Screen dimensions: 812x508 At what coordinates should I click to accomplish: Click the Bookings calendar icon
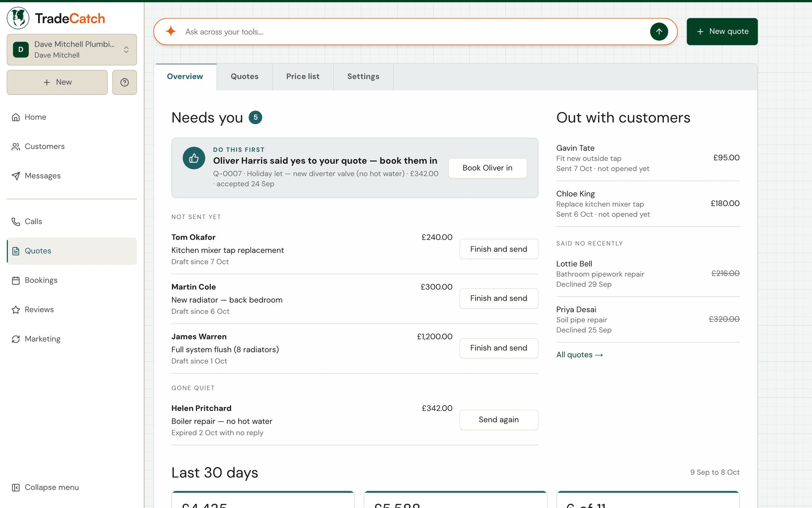coord(16,281)
